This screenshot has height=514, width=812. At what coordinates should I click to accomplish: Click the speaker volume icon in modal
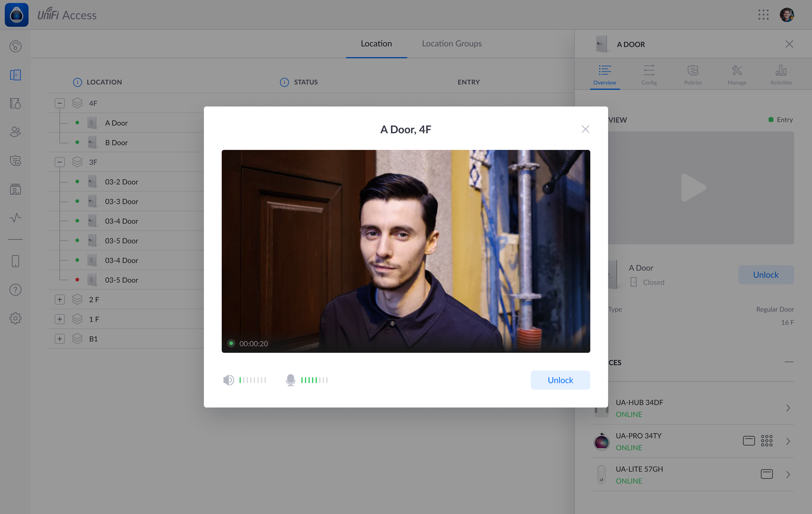[x=229, y=380]
